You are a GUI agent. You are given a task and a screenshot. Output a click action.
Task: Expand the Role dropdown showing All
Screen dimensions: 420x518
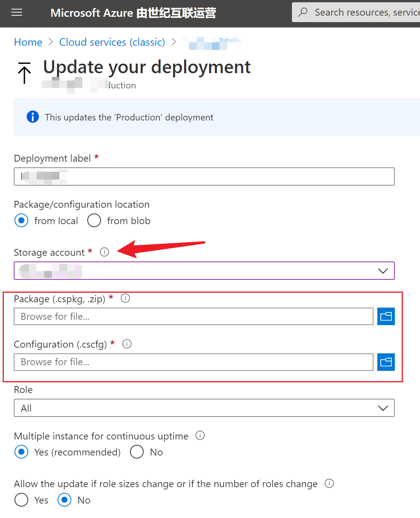[383, 408]
